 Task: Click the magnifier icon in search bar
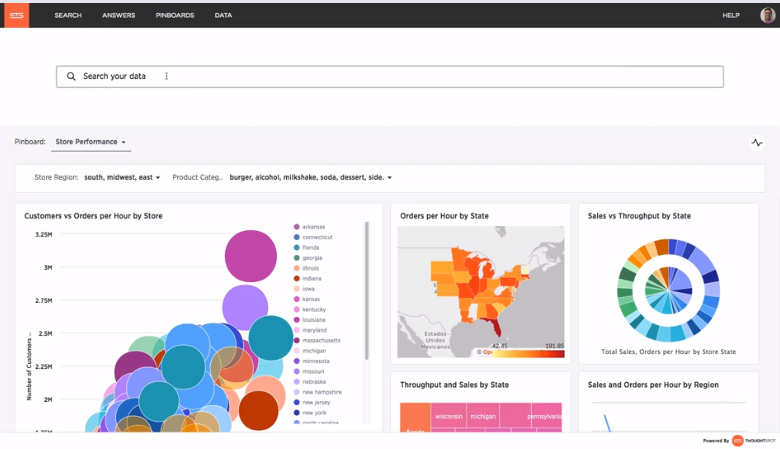click(71, 76)
